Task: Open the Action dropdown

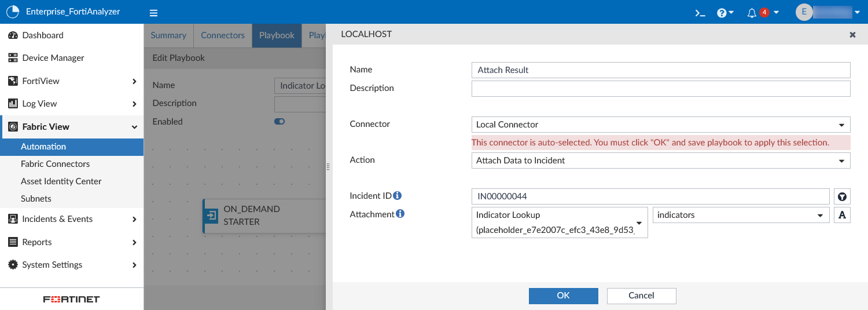Action: click(660, 161)
